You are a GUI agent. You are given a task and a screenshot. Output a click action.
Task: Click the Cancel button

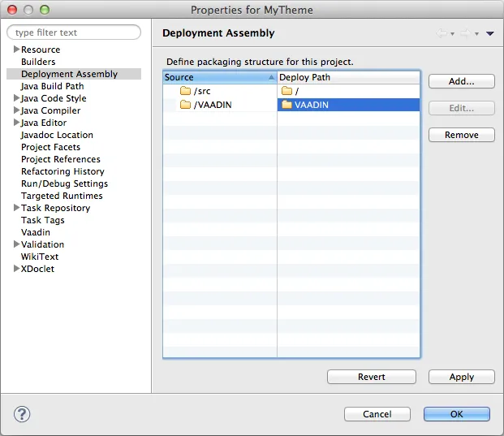[377, 414]
